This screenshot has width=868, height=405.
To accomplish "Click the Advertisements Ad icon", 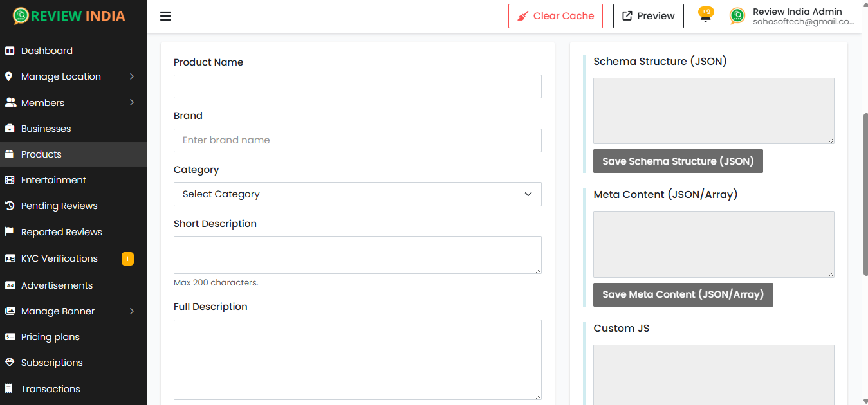I will [10, 285].
